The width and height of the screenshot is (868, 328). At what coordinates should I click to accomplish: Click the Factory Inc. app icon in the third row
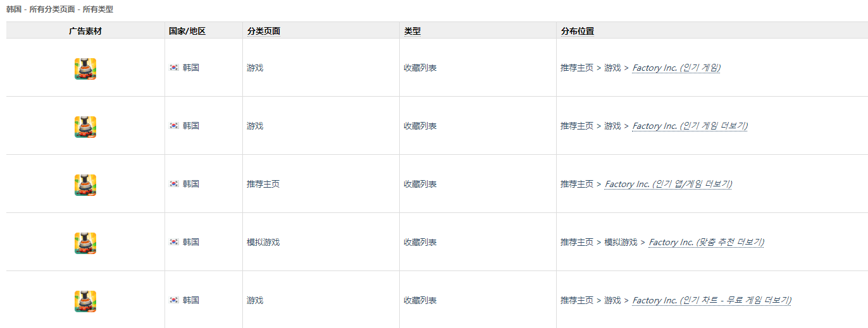pyautogui.click(x=85, y=185)
